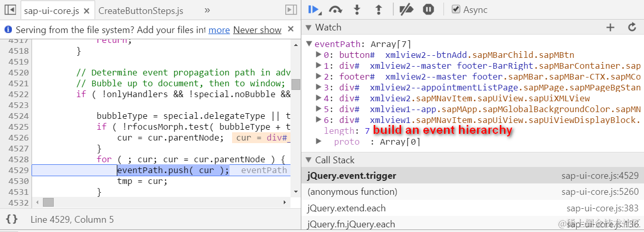This screenshot has height=232, width=644.
Task: Click the horizontal scrollbar left arrow
Action: pyautogui.click(x=37, y=202)
